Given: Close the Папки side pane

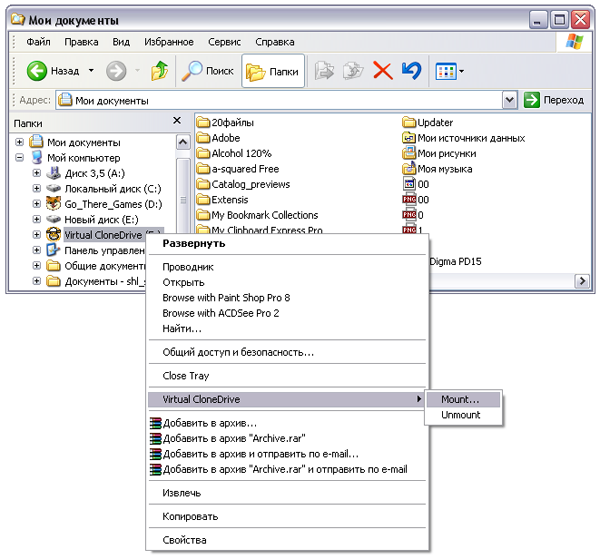Looking at the screenshot, I should pos(177,121).
